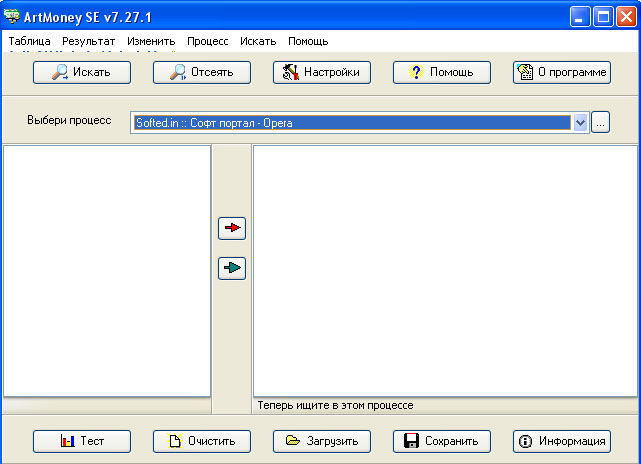Maximize the ArtMoney window
Screen dimensions: 641x464
coord(603,17)
